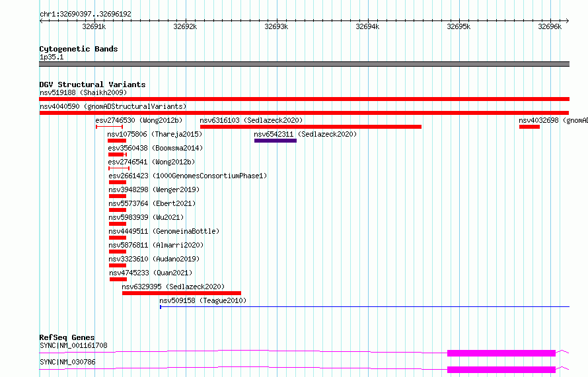The width and height of the screenshot is (588, 377).
Task: Click the esv2746541 thin bracketed bar
Action: point(119,168)
